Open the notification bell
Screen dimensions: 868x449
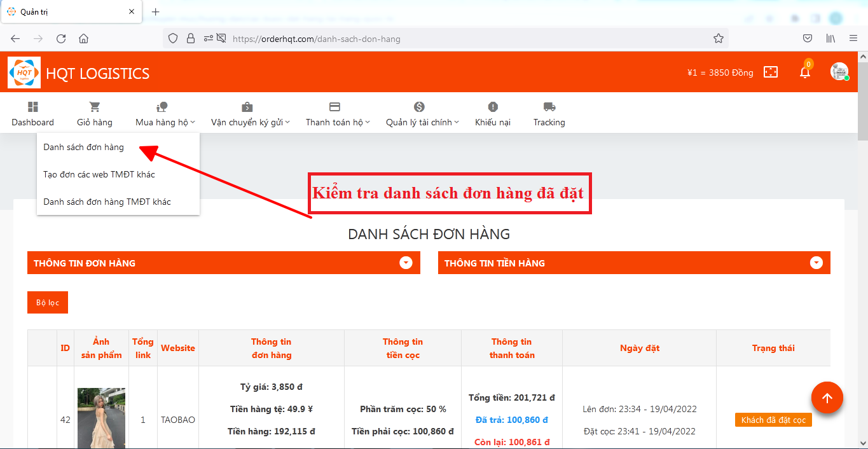pos(805,72)
